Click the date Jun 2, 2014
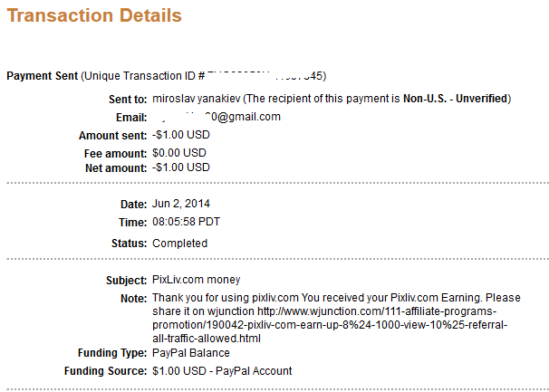 click(183, 205)
